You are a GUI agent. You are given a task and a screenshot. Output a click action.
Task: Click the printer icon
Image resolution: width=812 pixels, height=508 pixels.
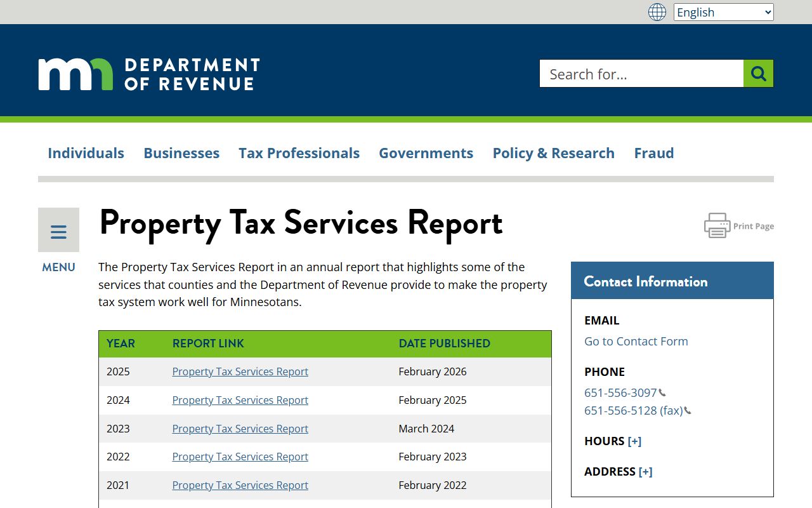point(717,225)
